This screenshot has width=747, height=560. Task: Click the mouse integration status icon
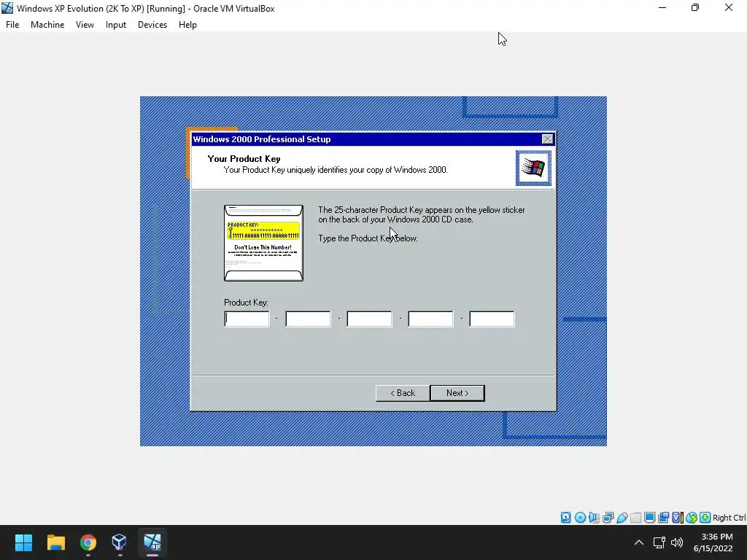click(692, 518)
